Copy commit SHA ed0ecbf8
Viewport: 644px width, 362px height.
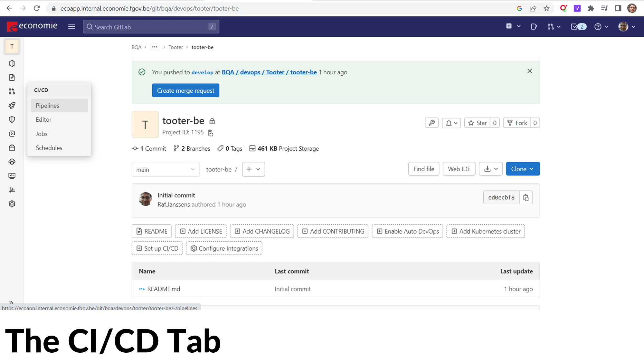(x=526, y=198)
